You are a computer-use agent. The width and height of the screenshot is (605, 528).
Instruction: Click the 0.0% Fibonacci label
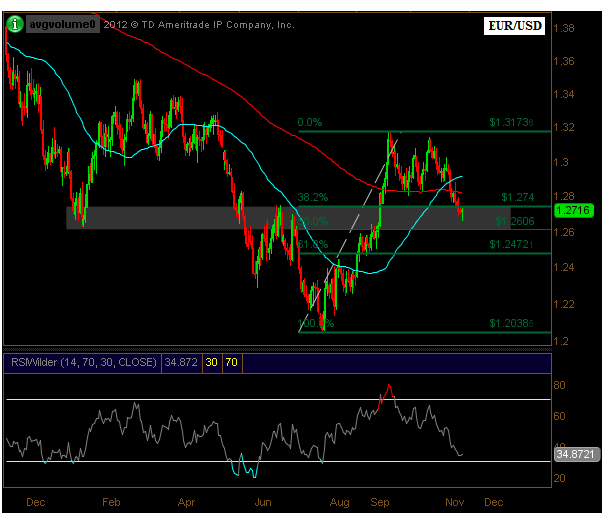tap(310, 122)
